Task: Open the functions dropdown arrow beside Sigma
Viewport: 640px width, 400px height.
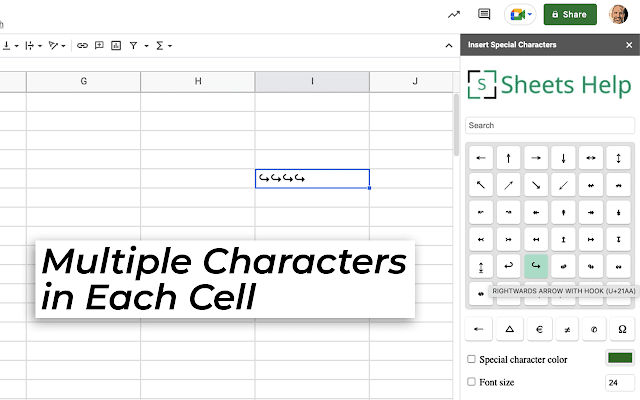Action: [x=170, y=46]
